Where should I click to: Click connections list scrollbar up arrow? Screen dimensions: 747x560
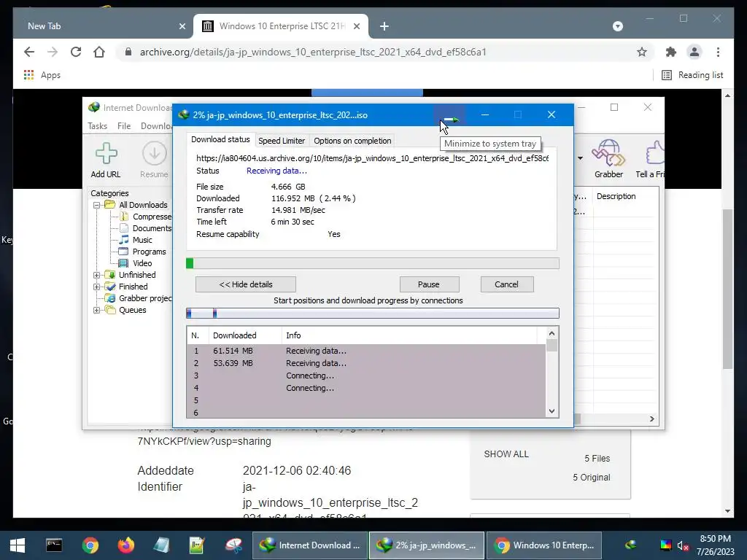[x=551, y=333]
